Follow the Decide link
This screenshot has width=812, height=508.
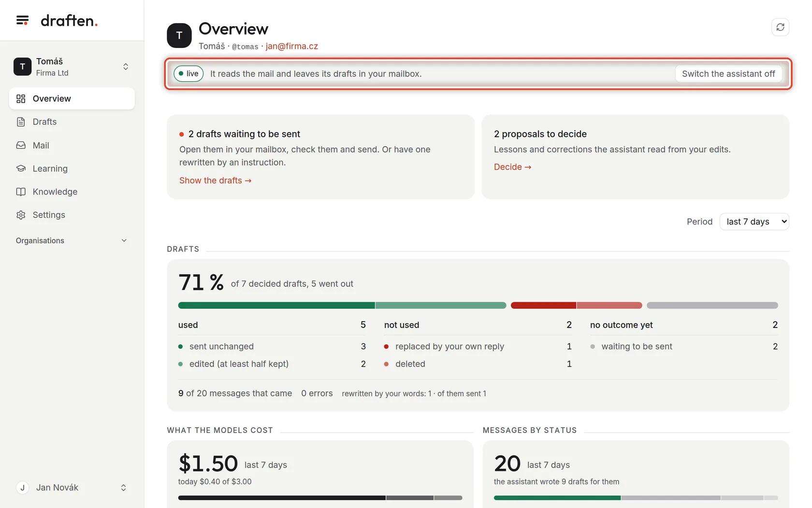click(x=512, y=167)
